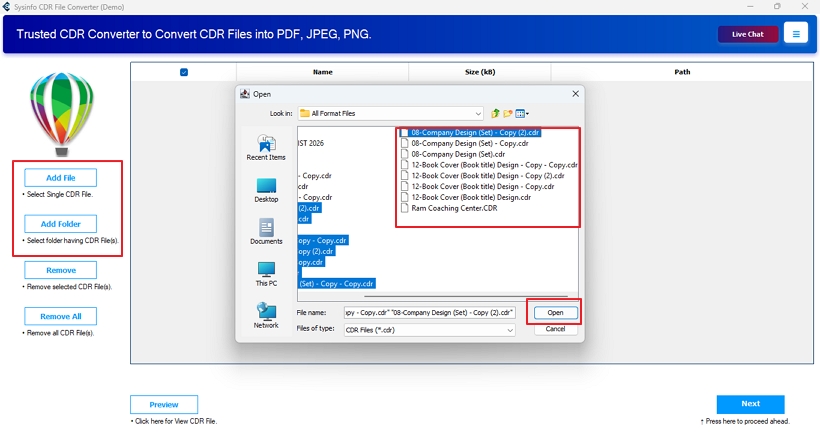Proceed with the Next button
Viewport: 820px width, 432px height.
pyautogui.click(x=750, y=404)
